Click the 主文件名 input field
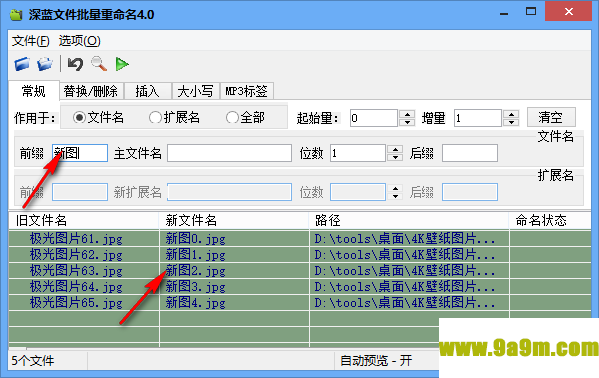The width and height of the screenshot is (599, 378). pos(230,153)
